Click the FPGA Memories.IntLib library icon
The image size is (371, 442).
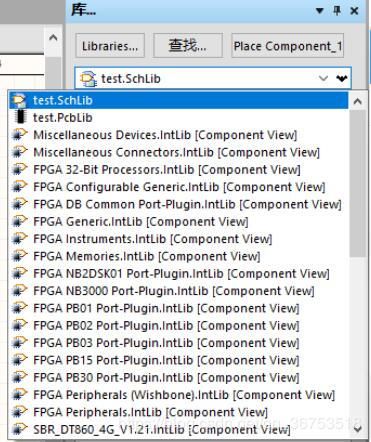click(x=19, y=256)
